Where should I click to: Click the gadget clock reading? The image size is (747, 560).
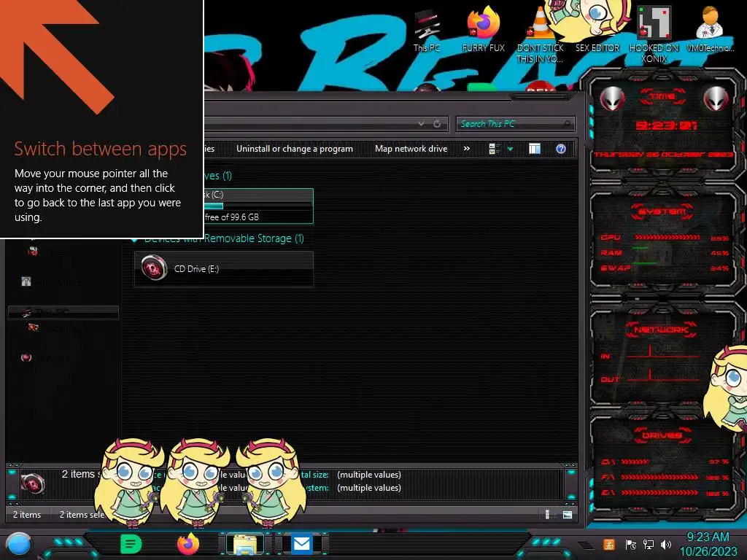pyautogui.click(x=666, y=125)
